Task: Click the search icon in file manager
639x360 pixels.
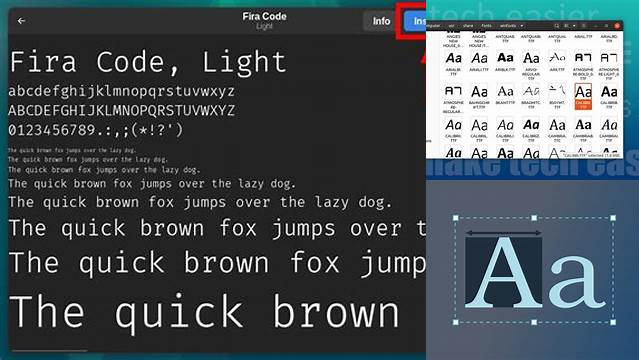Action: 557,26
